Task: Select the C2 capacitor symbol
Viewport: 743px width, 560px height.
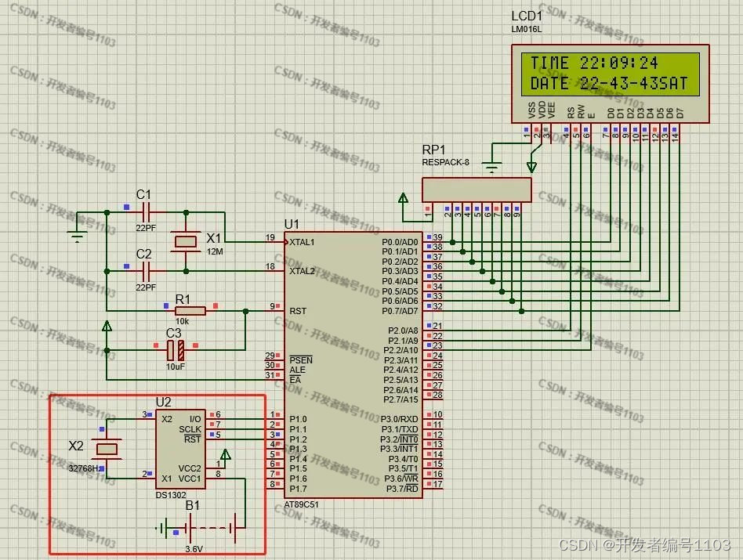Action: click(146, 271)
